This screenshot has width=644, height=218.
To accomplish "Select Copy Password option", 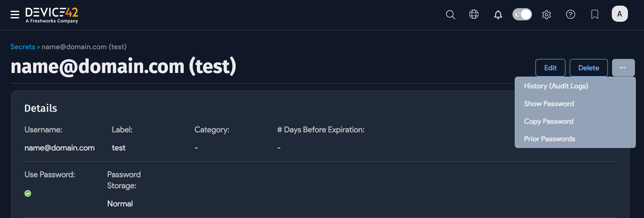I will 549,121.
